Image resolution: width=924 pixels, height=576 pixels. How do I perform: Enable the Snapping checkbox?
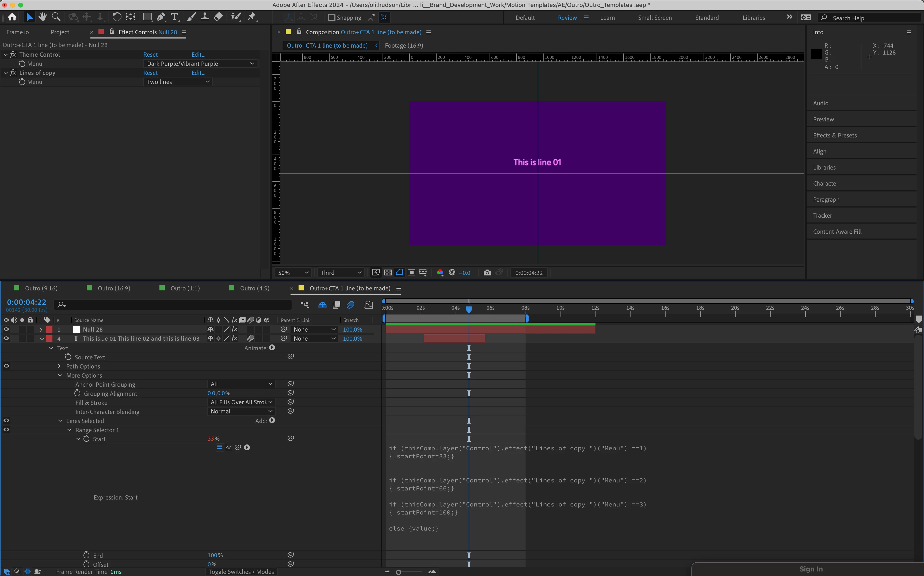331,18
